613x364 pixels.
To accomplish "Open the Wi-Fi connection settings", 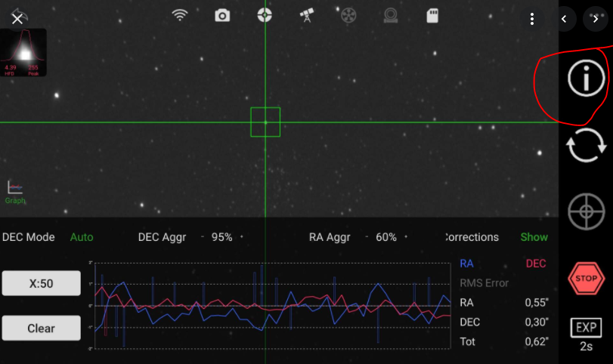I will pyautogui.click(x=180, y=15).
